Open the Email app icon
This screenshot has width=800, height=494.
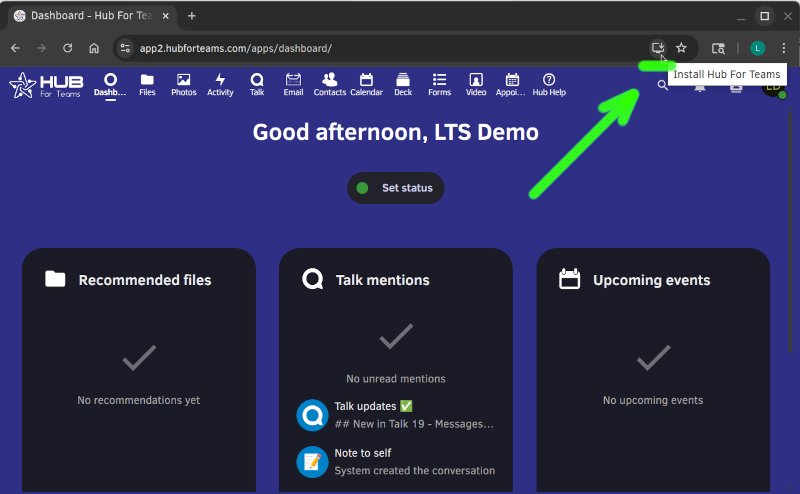[293, 85]
